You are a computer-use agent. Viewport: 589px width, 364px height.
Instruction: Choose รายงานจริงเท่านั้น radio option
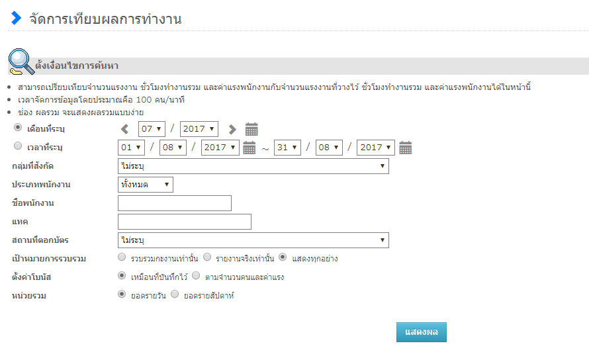pos(207,257)
